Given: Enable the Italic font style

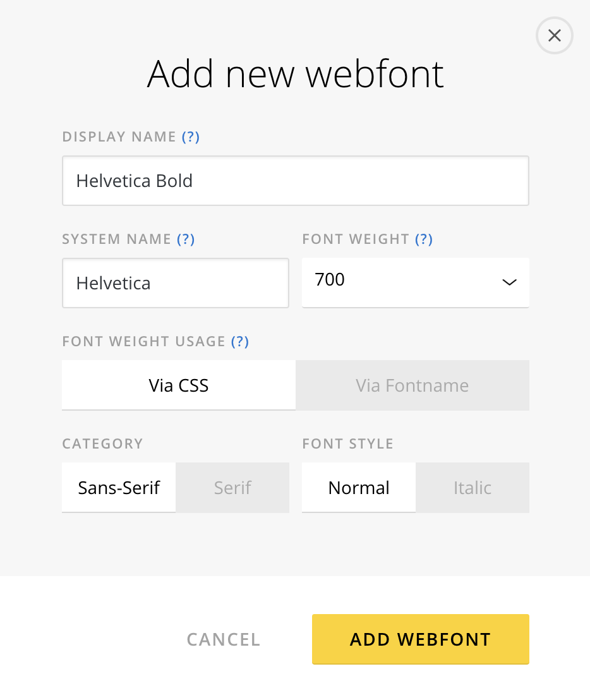Looking at the screenshot, I should pos(472,488).
